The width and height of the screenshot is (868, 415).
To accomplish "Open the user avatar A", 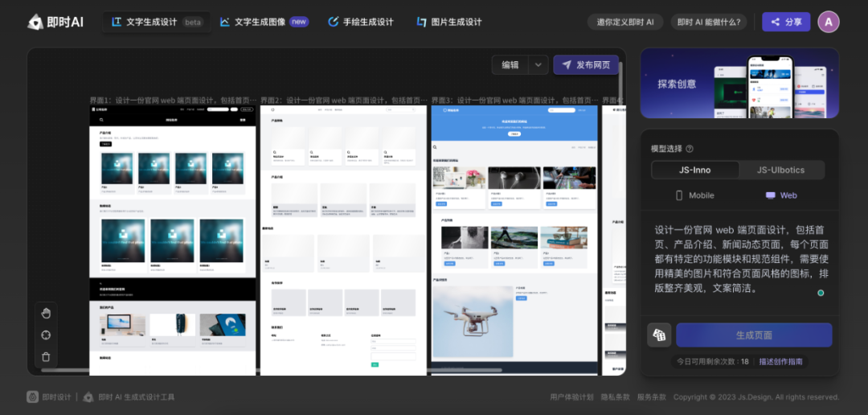I will [x=828, y=22].
